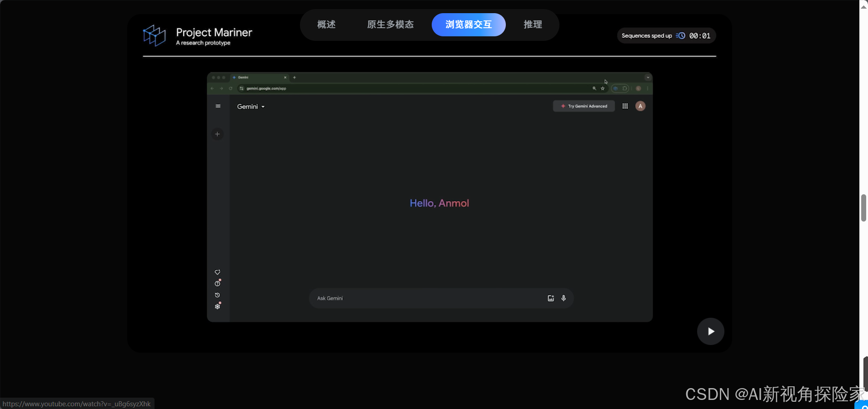Viewport: 868px width, 409px height.
Task: Click the Project Mariner cube logo
Action: pyautogui.click(x=155, y=35)
